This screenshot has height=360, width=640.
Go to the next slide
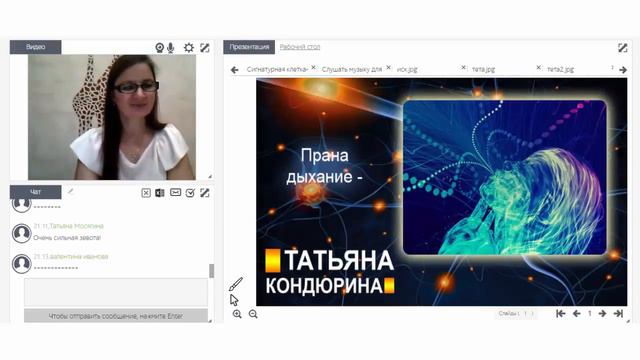602,313
